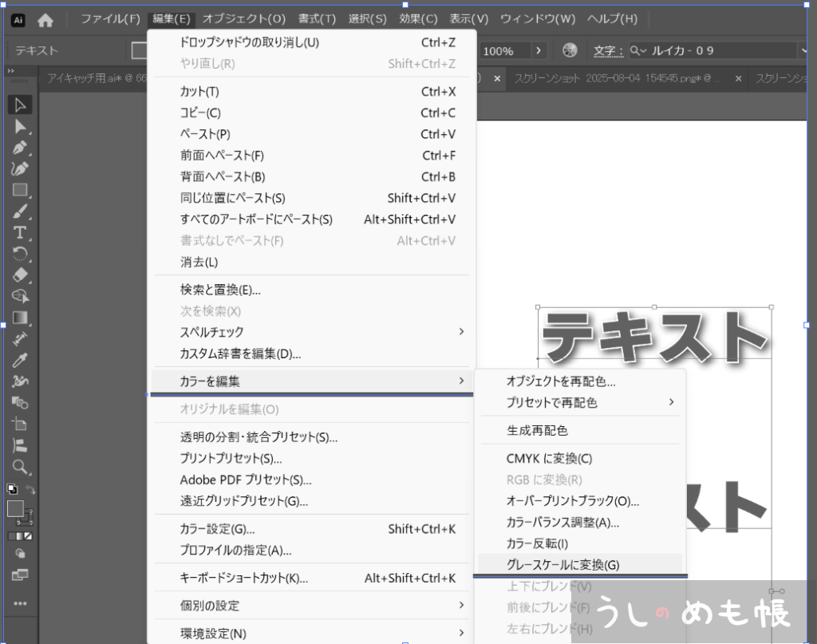Swap fill and stroke colors

click(x=31, y=489)
